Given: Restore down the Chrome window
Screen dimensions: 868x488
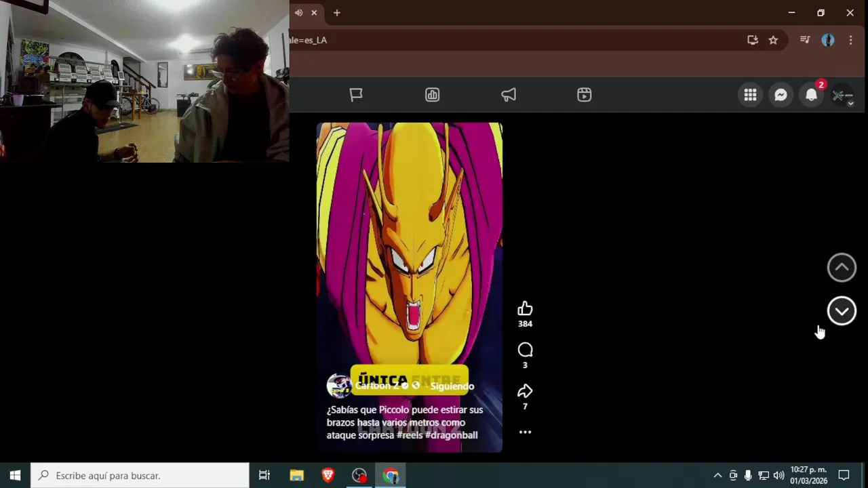Looking at the screenshot, I should [821, 13].
